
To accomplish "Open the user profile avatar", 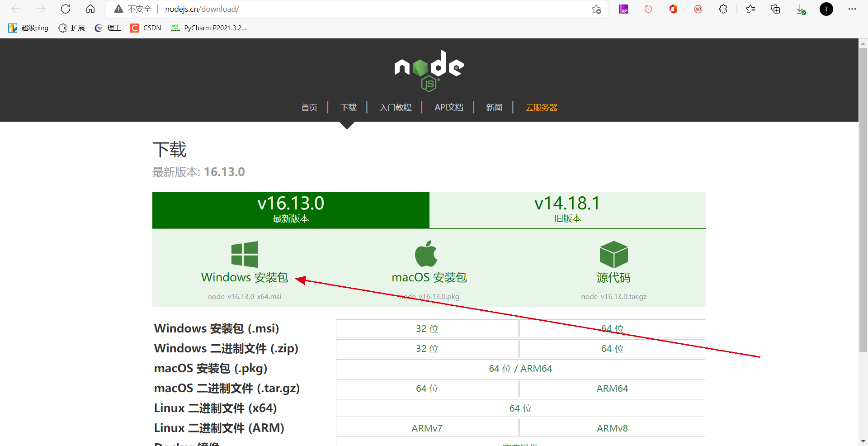I will pyautogui.click(x=826, y=9).
